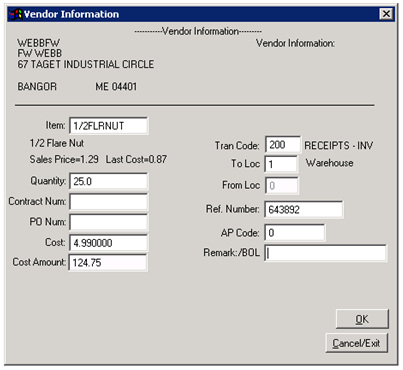Click the Cost Amount field showing 124.75
This screenshot has height=370, width=403.
tap(108, 263)
